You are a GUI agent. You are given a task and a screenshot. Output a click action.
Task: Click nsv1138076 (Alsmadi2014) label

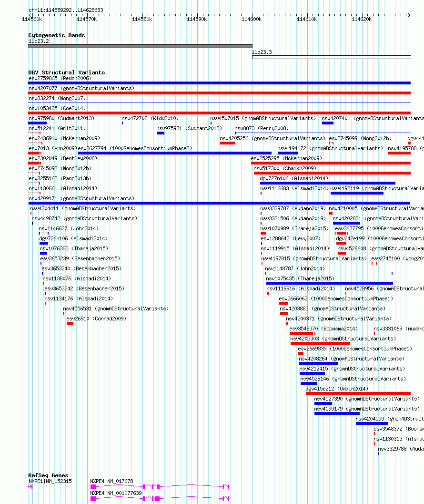(77, 278)
